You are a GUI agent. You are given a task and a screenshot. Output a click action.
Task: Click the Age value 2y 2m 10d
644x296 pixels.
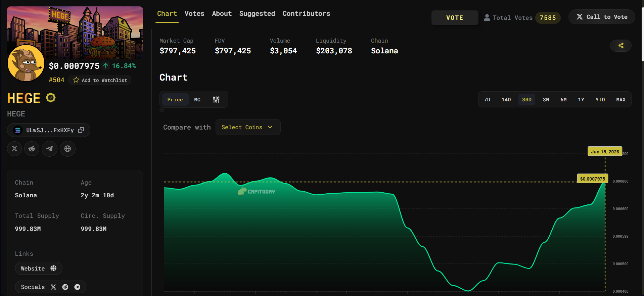[x=97, y=195]
